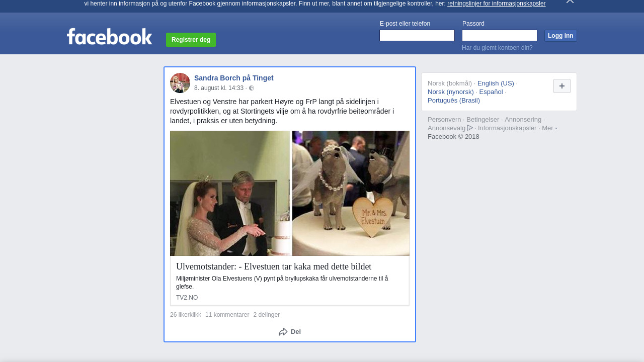This screenshot has height=362, width=644.
Task: Open the Informasjonskapsler footer link
Action: 507,128
